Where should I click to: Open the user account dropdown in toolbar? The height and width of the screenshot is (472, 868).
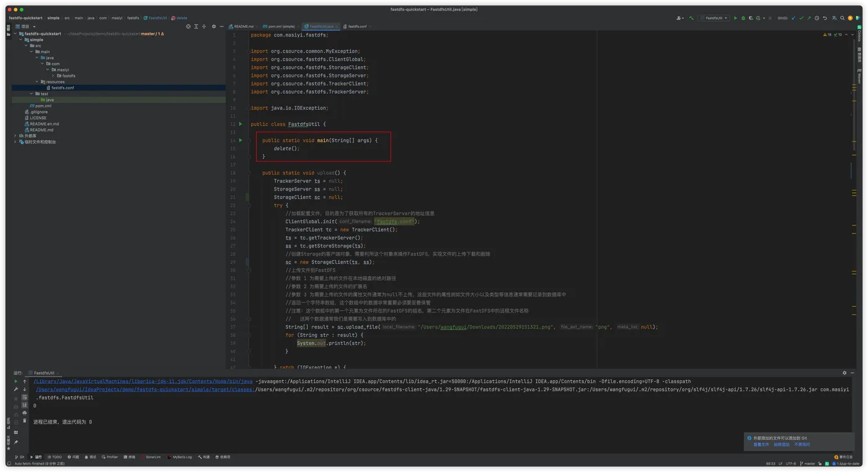tap(680, 18)
